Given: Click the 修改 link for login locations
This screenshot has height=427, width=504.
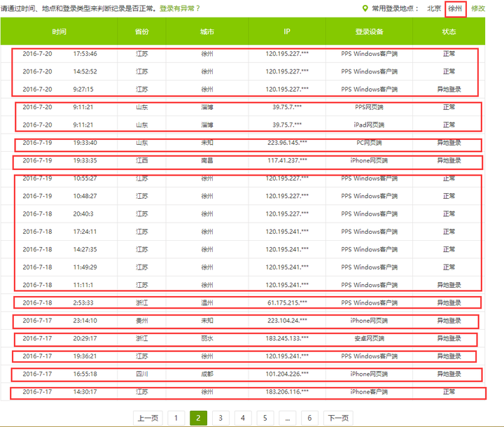Looking at the screenshot, I should 478,8.
